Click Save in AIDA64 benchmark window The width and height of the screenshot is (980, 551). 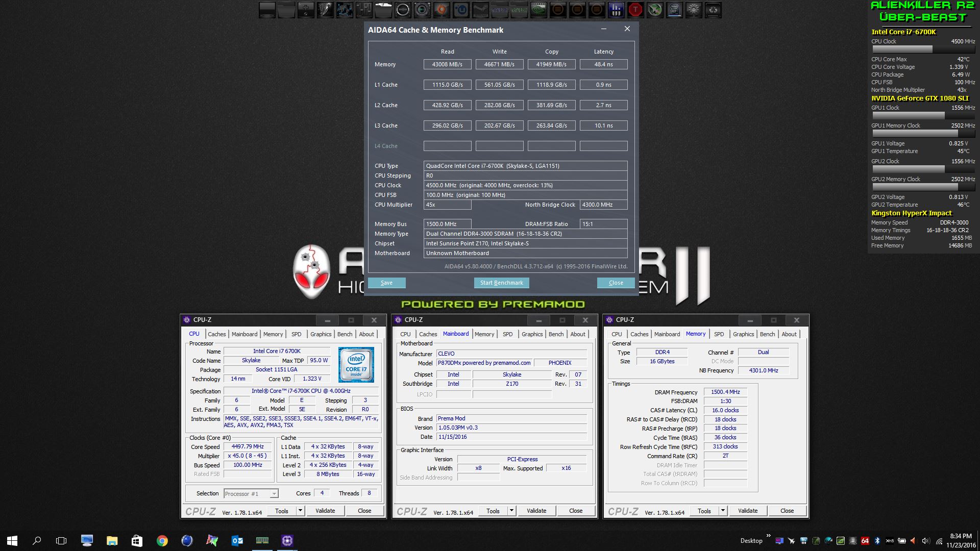point(386,283)
